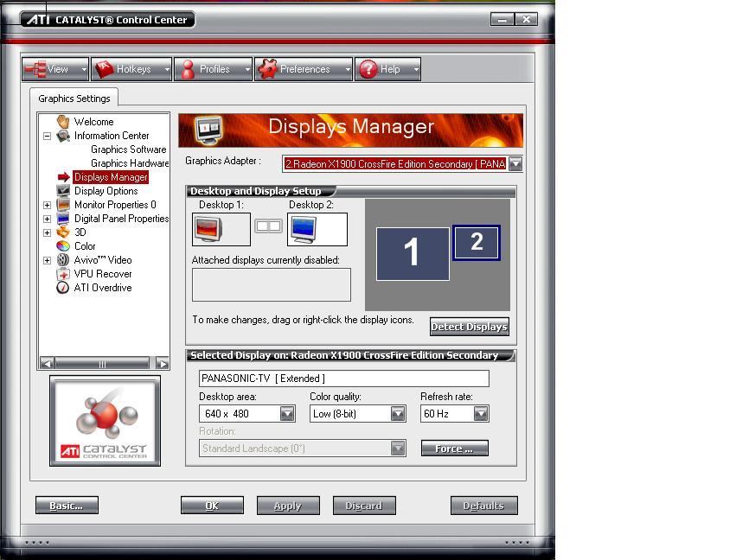The width and height of the screenshot is (736, 560).
Task: Expand the 3D tree node
Action: (47, 232)
